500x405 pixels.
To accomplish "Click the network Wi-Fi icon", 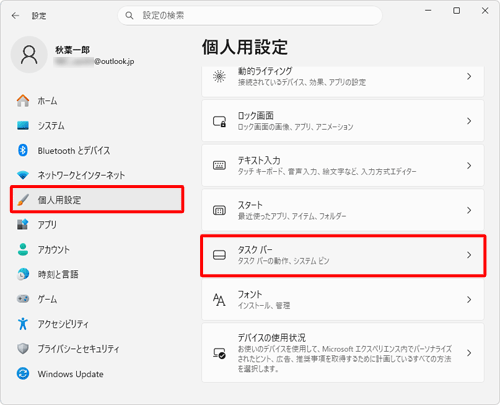I will tap(23, 175).
